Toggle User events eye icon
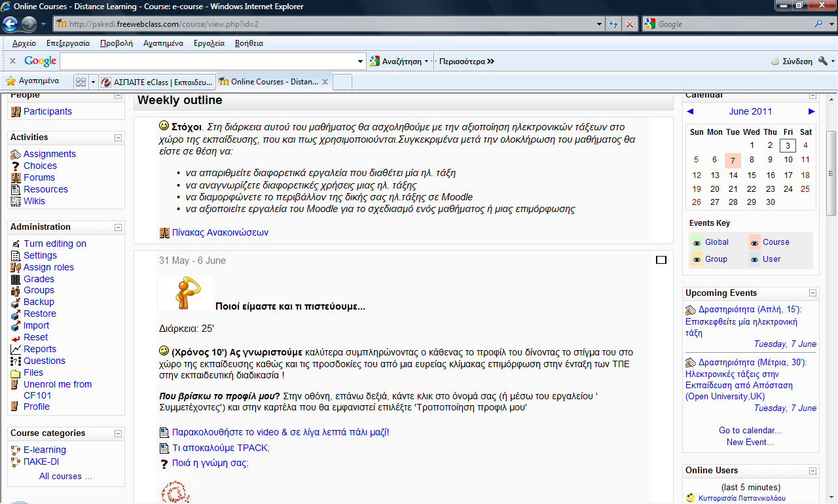 755,259
